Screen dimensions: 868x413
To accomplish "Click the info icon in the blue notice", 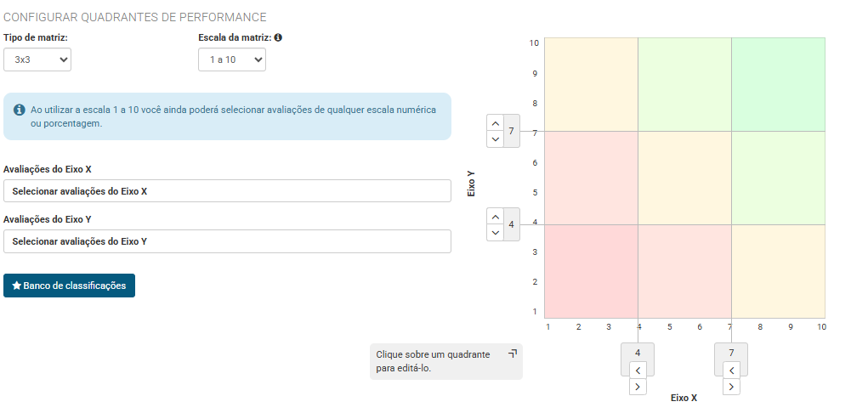I will [x=19, y=110].
